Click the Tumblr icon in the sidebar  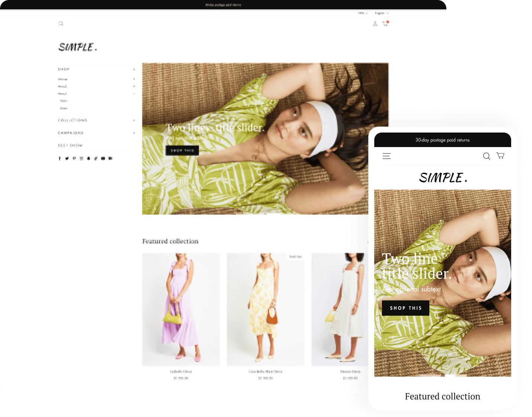pyautogui.click(x=89, y=158)
